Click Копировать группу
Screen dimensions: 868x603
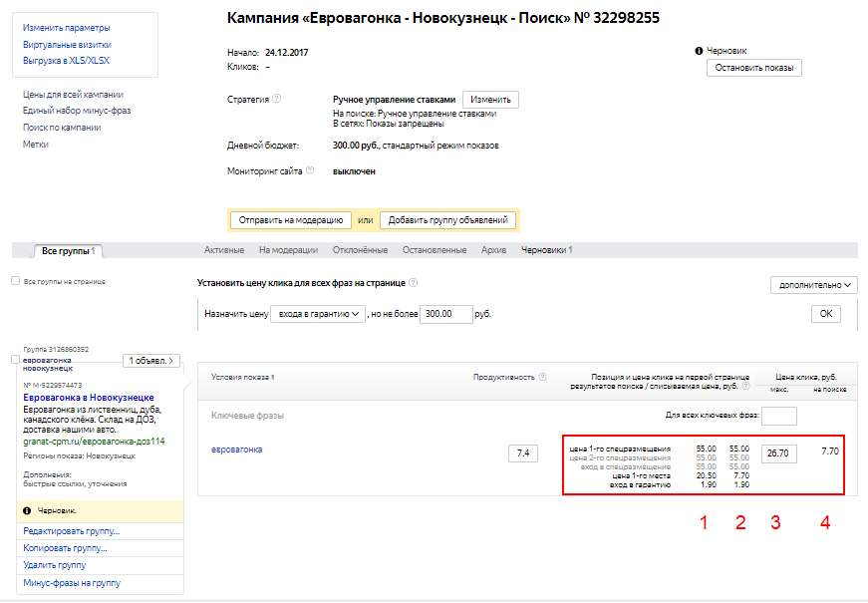[66, 548]
